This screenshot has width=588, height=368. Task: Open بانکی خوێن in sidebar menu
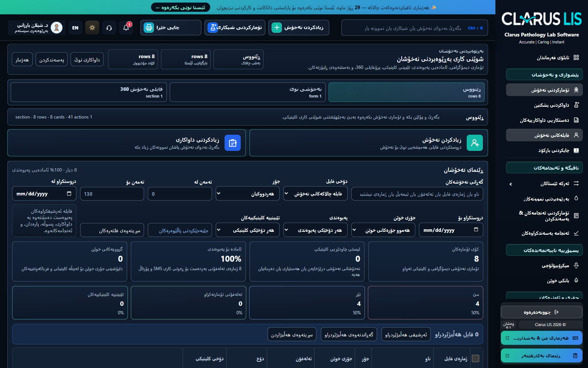point(544,280)
